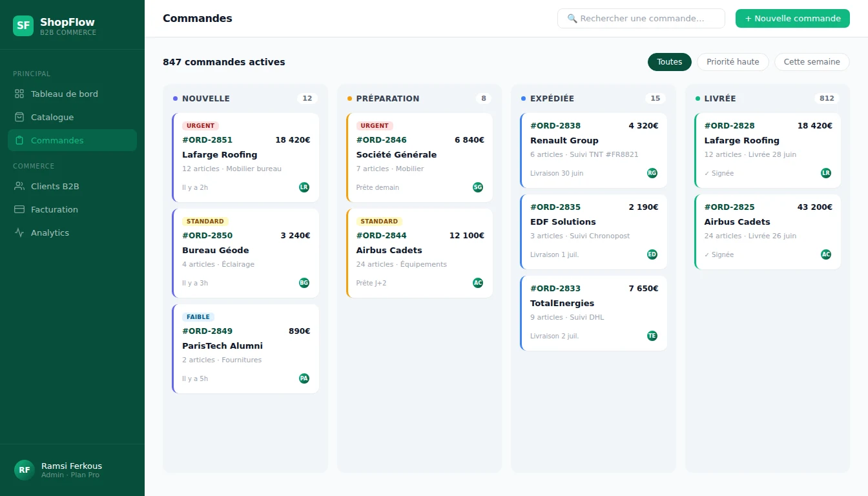Click the LR avatar on #ORD-2851

(304, 187)
